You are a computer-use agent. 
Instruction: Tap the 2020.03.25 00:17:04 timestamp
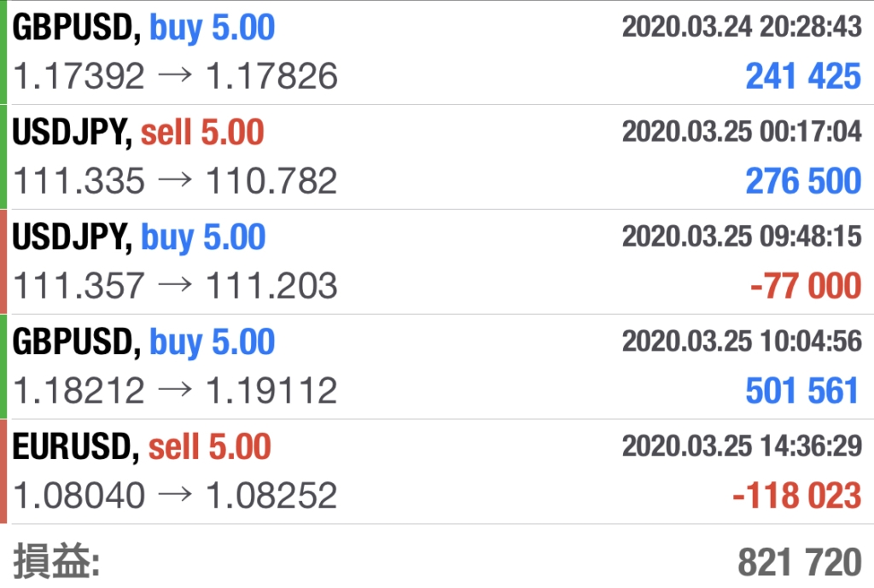tap(742, 131)
